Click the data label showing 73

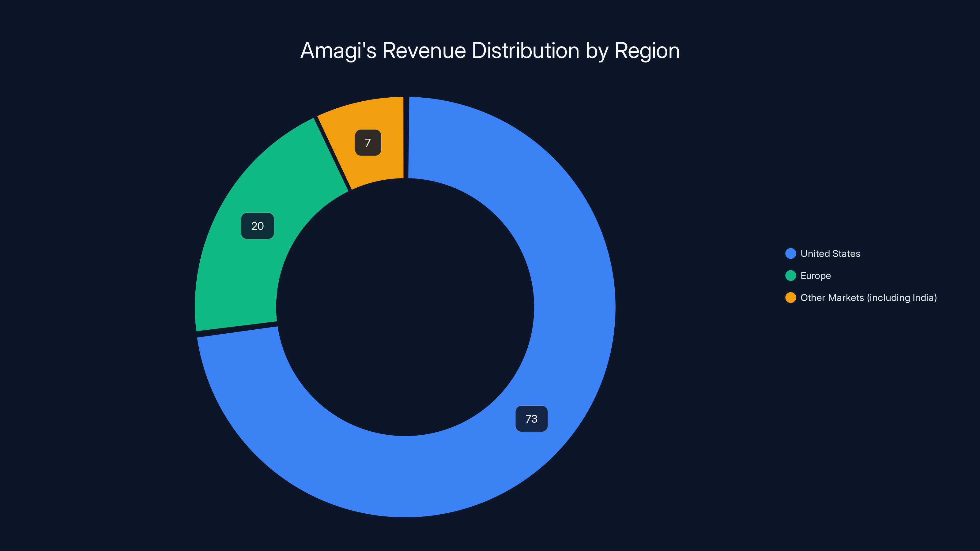[531, 419]
